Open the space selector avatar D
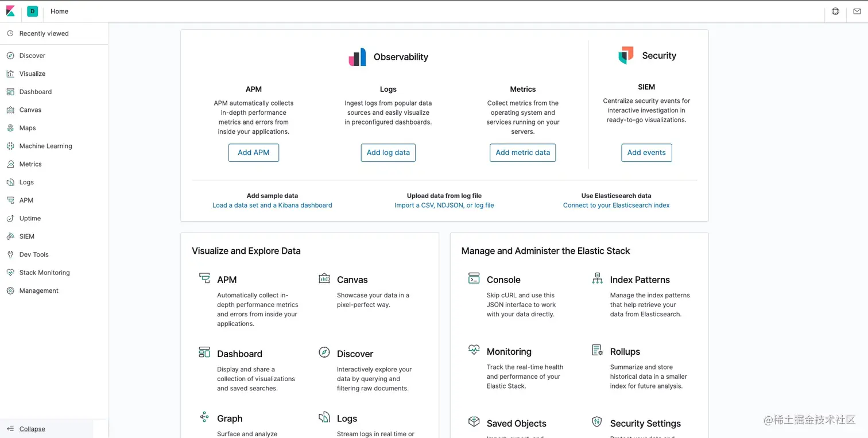Image resolution: width=868 pixels, height=438 pixels. pyautogui.click(x=32, y=11)
